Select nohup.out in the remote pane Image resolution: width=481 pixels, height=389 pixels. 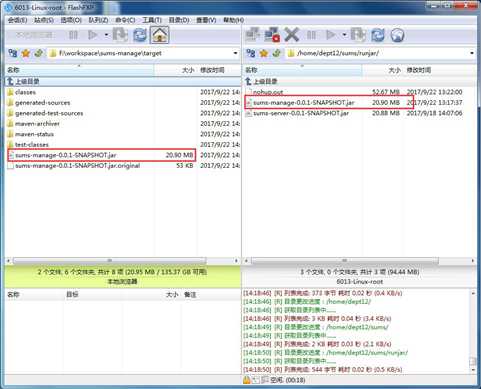click(x=268, y=92)
